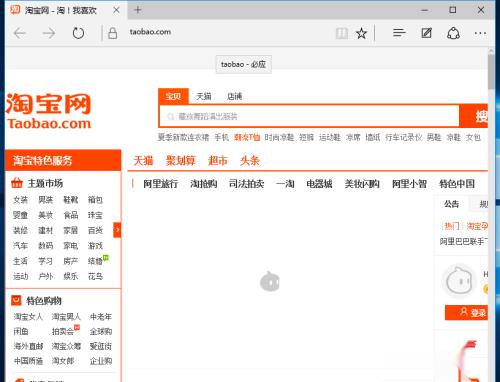This screenshot has height=382, width=500.
Task: Switch to the 公告 notice tab
Action: (451, 204)
